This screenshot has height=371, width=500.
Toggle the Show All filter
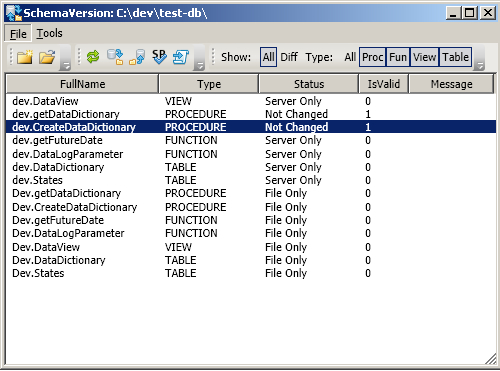[x=268, y=57]
